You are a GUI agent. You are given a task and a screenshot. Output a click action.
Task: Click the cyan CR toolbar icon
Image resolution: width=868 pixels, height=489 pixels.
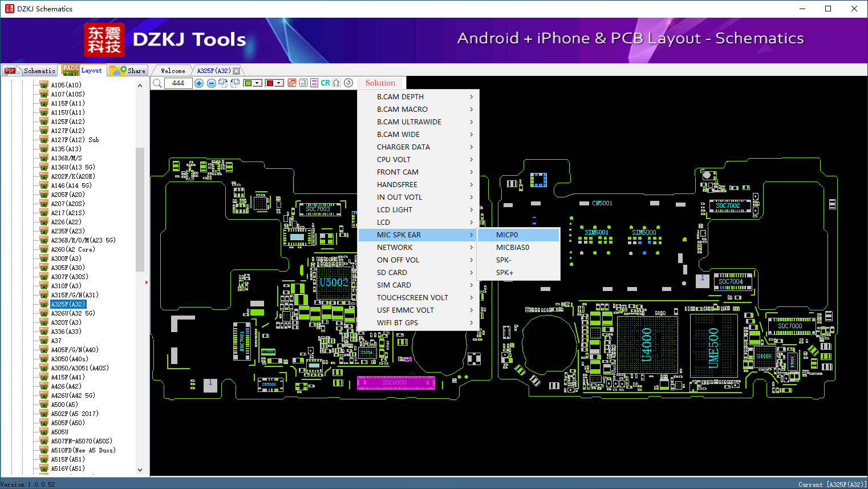[x=325, y=83]
